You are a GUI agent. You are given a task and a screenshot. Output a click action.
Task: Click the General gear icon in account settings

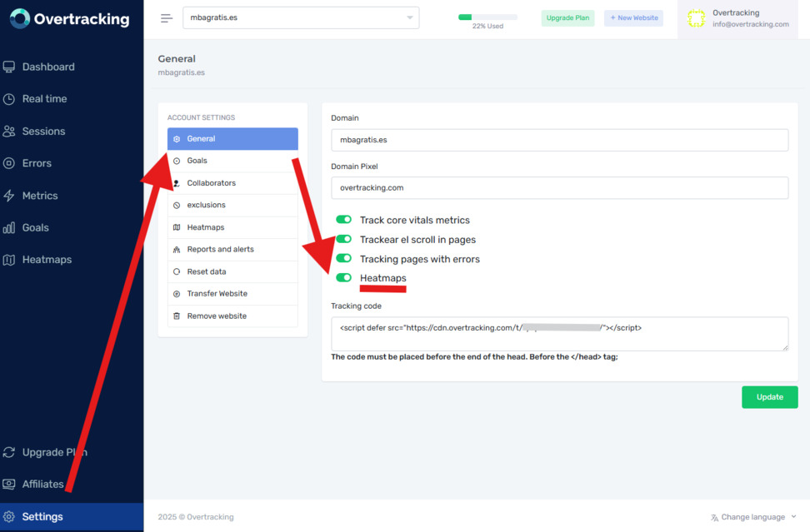pyautogui.click(x=177, y=139)
